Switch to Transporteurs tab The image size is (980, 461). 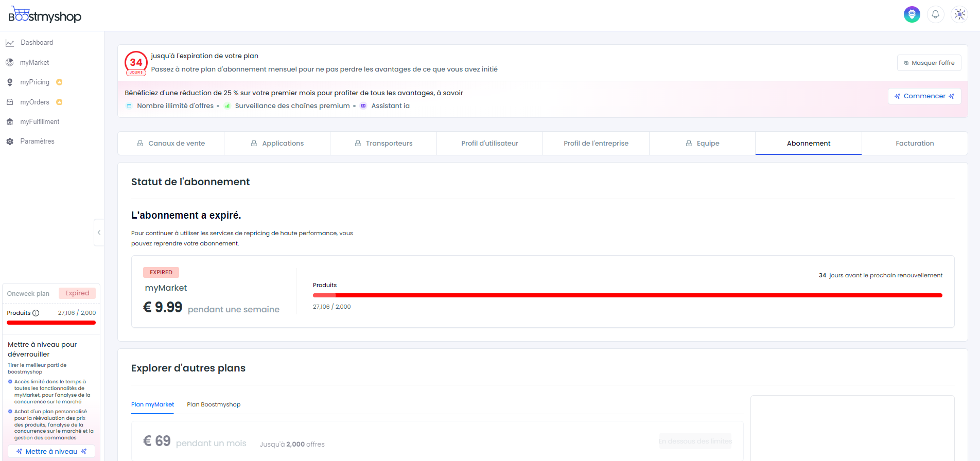(383, 144)
